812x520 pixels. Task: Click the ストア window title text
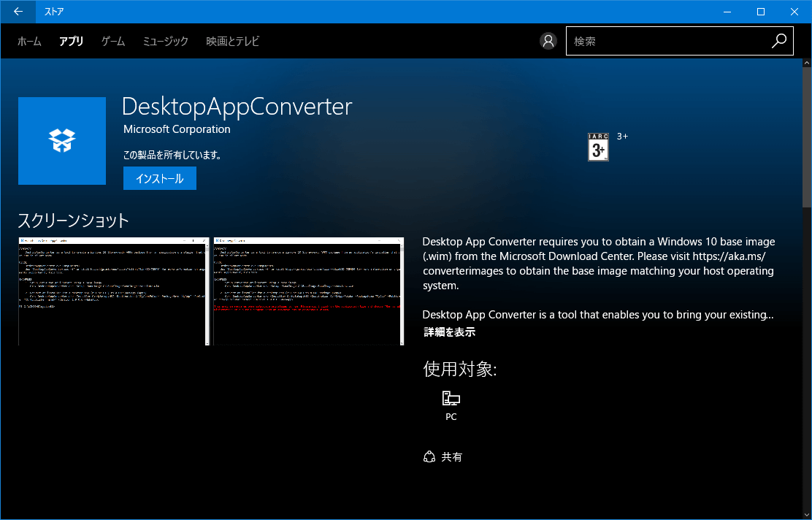(54, 12)
